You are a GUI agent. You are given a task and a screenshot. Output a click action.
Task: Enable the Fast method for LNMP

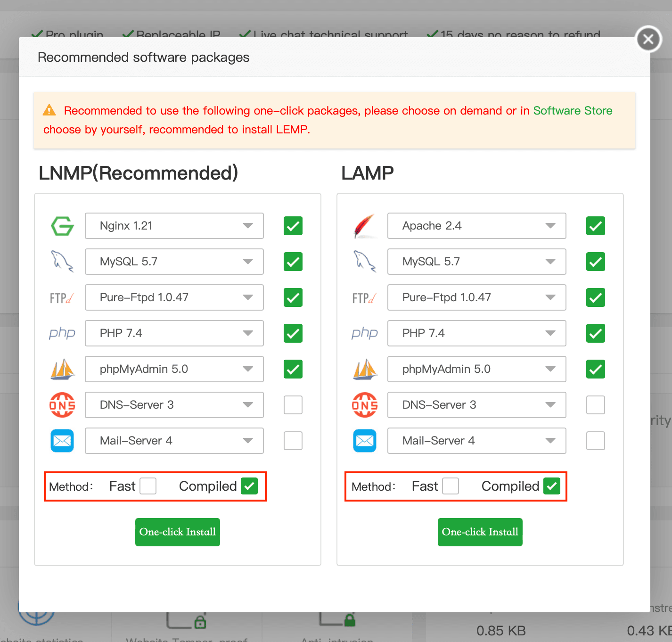[x=148, y=486]
